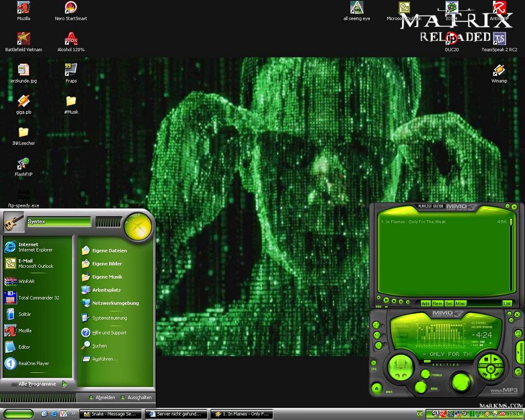Launch the Fraps desktop shortcut
Screen dimensions: 525x420
click(71, 73)
